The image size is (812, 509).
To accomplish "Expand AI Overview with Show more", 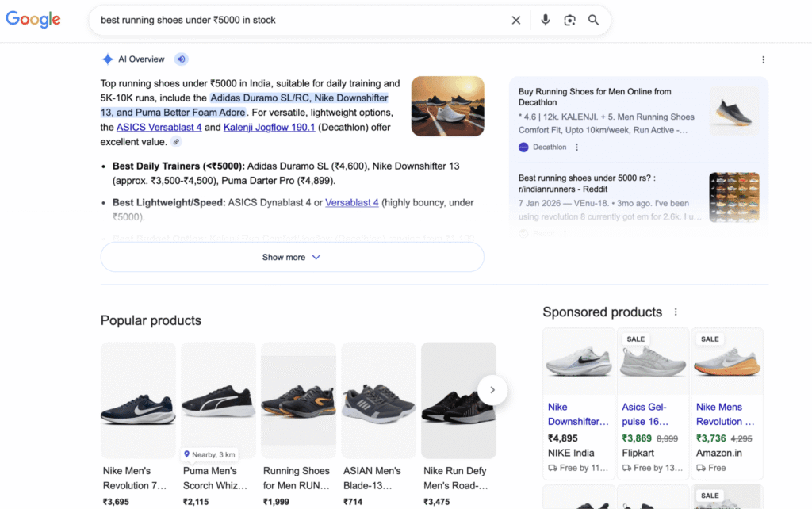I will click(292, 258).
